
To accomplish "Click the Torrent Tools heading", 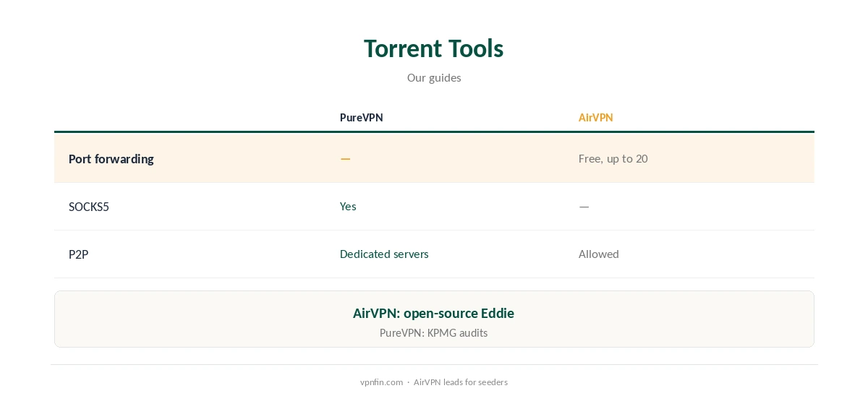I will 434,48.
